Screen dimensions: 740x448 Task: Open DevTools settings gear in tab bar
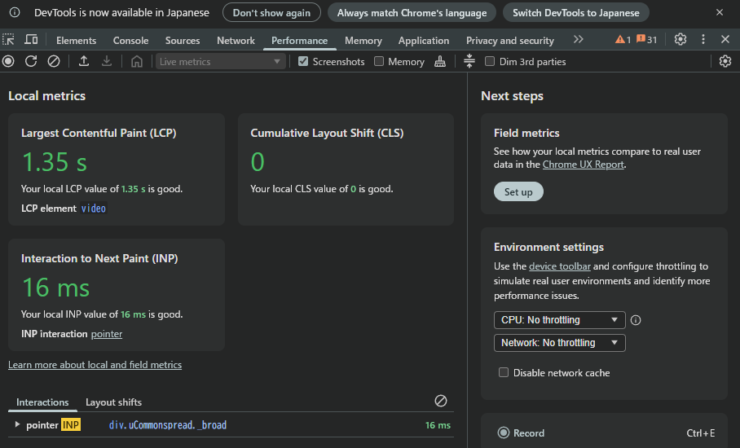click(680, 40)
